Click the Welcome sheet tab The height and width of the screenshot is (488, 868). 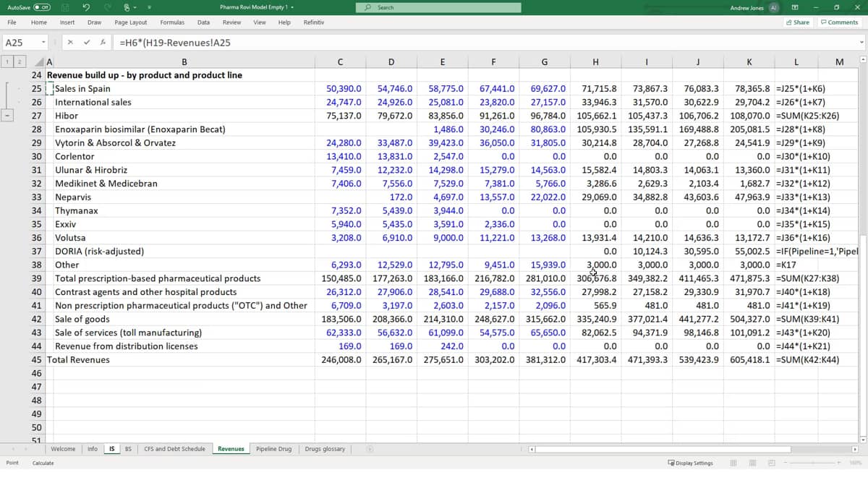pos(63,449)
